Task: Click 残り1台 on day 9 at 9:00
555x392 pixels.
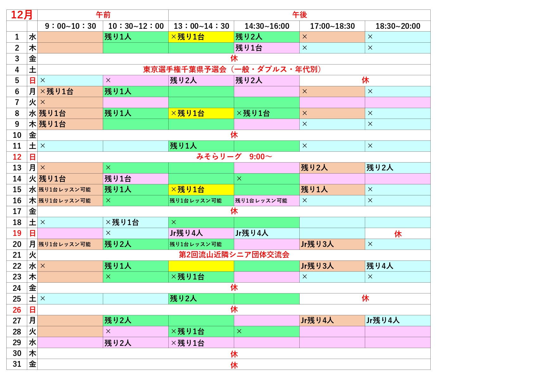Action: pos(53,124)
